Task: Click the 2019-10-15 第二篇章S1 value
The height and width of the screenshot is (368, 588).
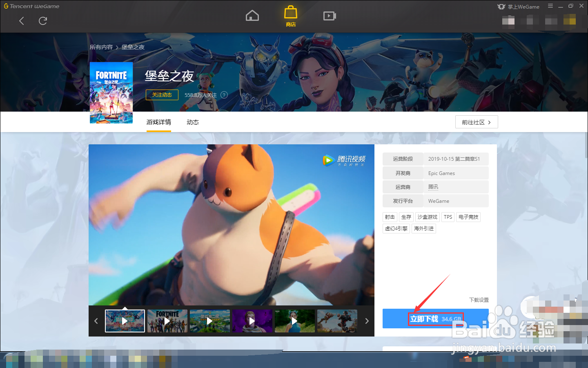Action: tap(454, 159)
